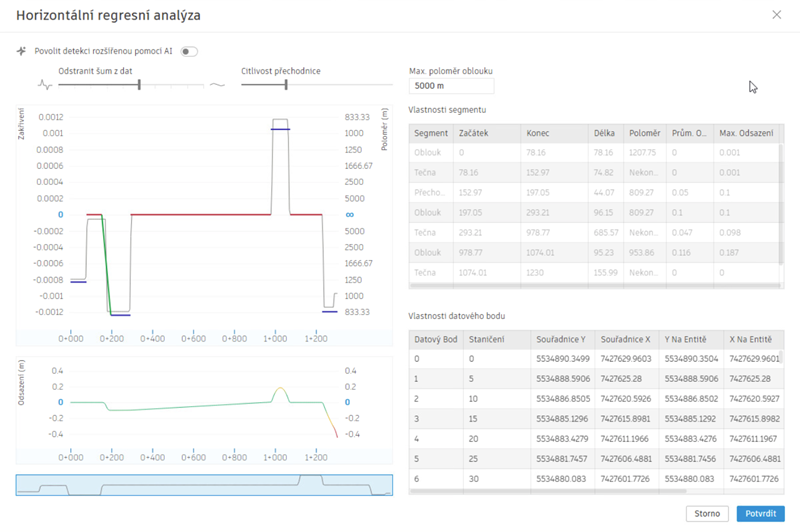
Task: Click the offset peak near station 1+000
Action: click(x=280, y=390)
